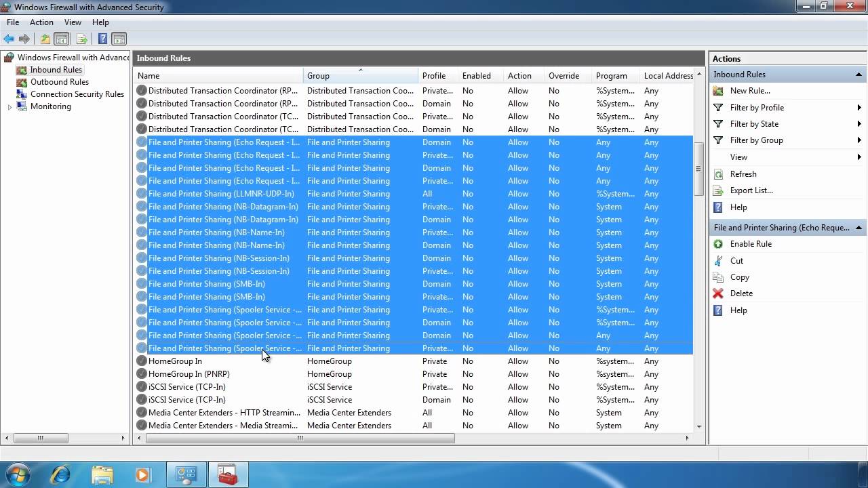Click status icon of Media Center HTTP Streaming rule
Viewport: 868px width, 488px height.
click(x=142, y=413)
